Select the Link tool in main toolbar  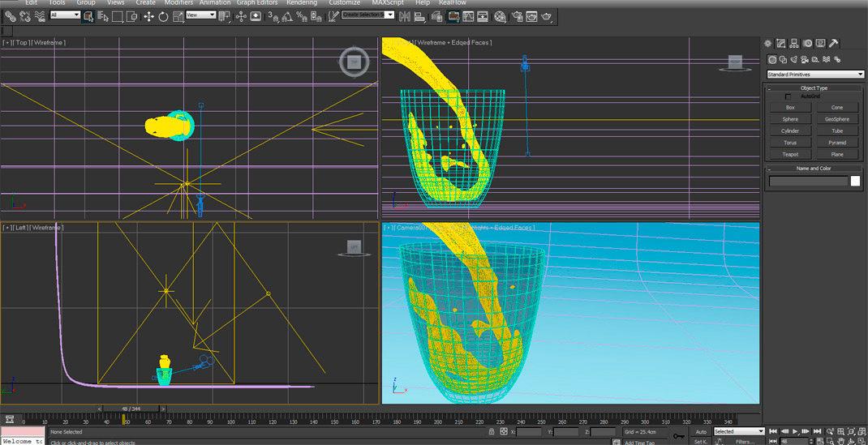click(10, 16)
